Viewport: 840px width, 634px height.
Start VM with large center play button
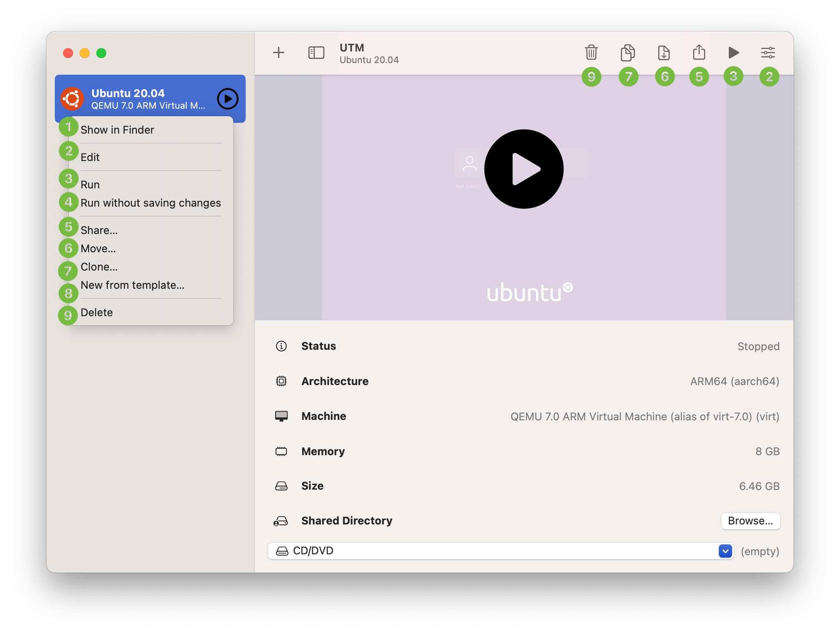pos(524,169)
